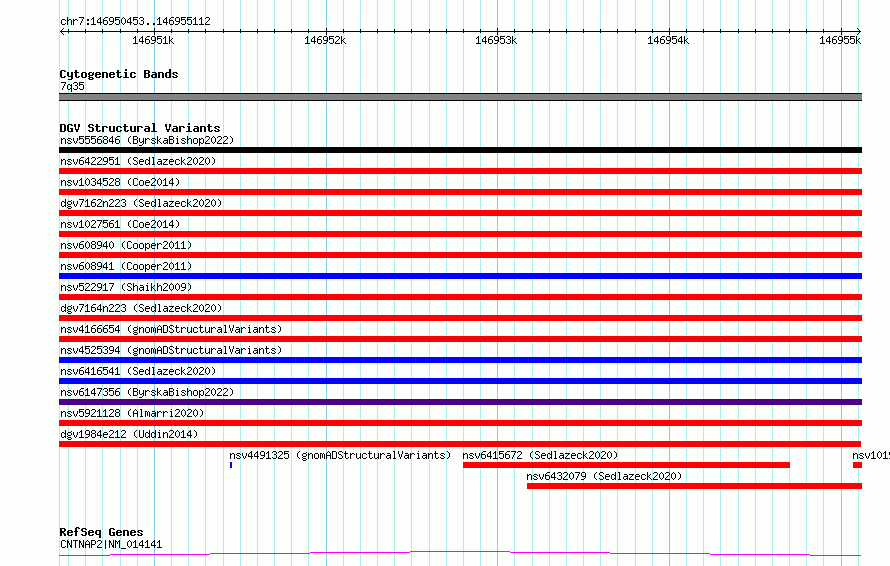Click the 146953k ruler tick label
Screen dimensions: 890x566
496,40
